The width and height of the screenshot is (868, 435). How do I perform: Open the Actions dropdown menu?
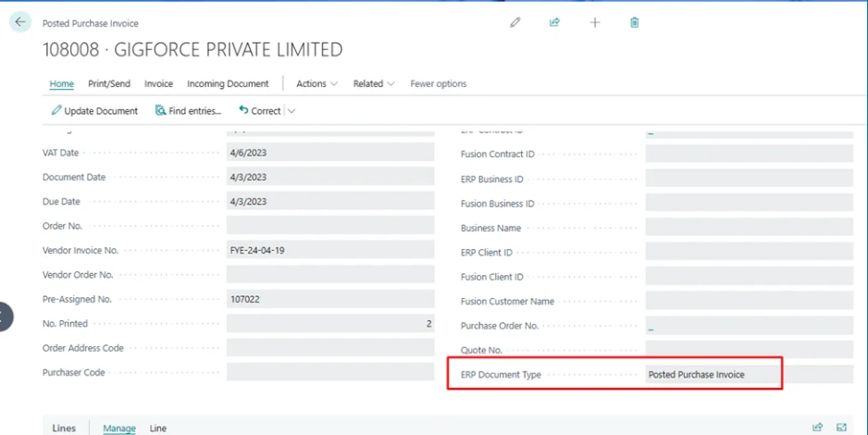click(316, 84)
